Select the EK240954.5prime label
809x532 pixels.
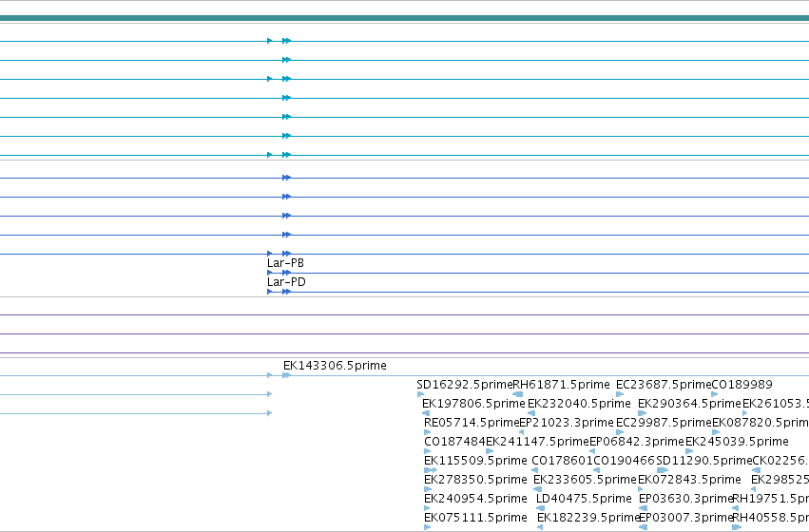click(x=475, y=499)
